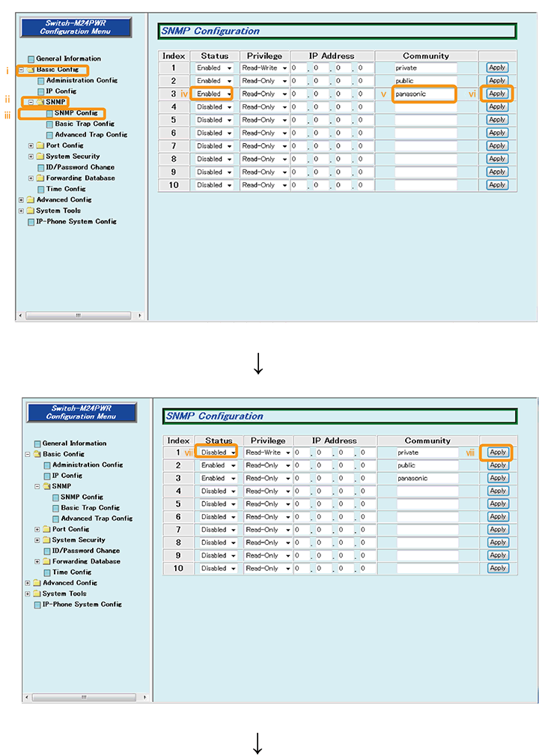Open index 1 Read-Write privilege dropdown in upper table

(264, 68)
